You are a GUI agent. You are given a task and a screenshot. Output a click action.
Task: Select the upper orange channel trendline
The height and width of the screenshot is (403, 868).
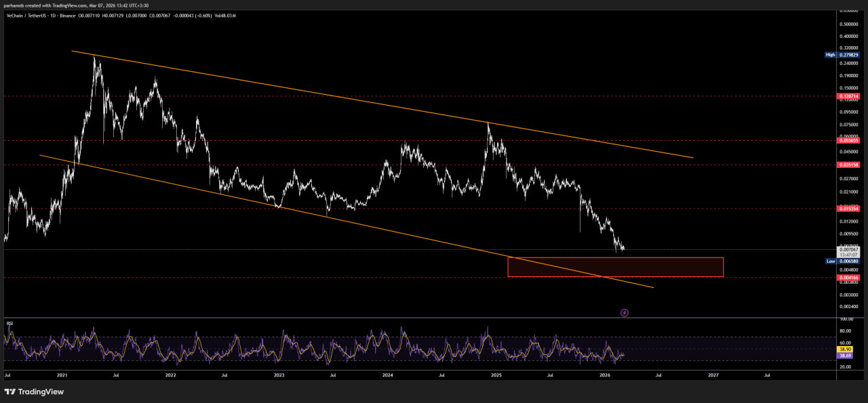click(x=380, y=104)
